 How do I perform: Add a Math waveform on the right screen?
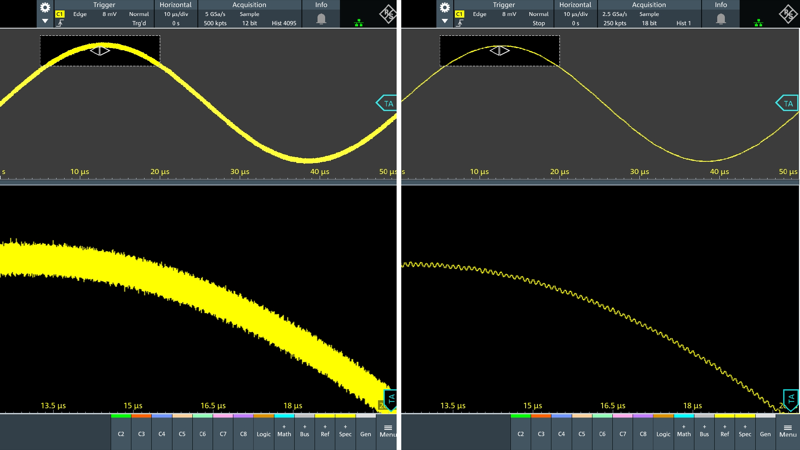pyautogui.click(x=684, y=431)
